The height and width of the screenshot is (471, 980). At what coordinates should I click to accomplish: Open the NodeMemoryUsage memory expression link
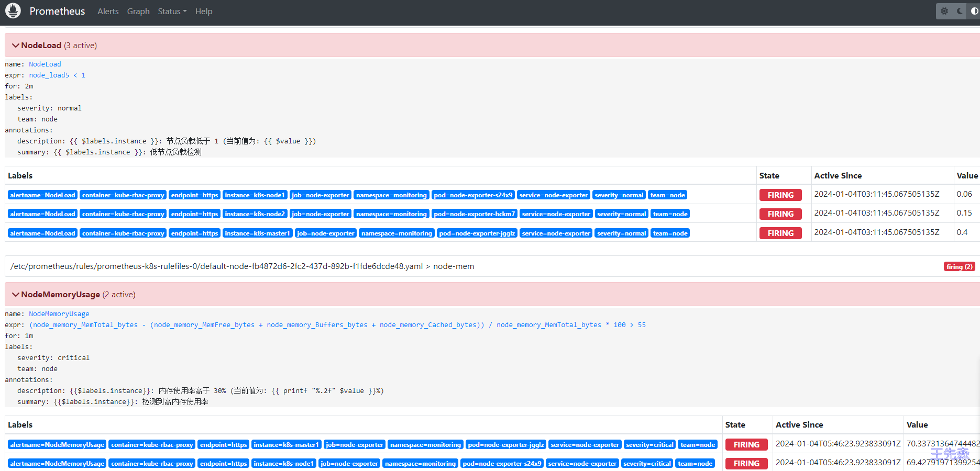[x=337, y=325]
